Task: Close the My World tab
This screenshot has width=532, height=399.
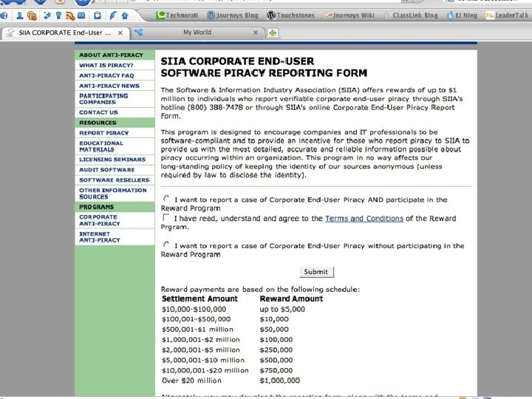Action: (256, 33)
